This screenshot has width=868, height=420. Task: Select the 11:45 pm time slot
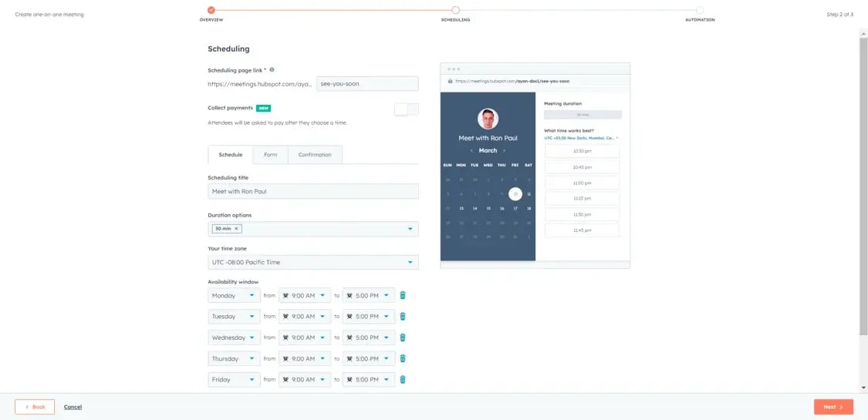(583, 230)
